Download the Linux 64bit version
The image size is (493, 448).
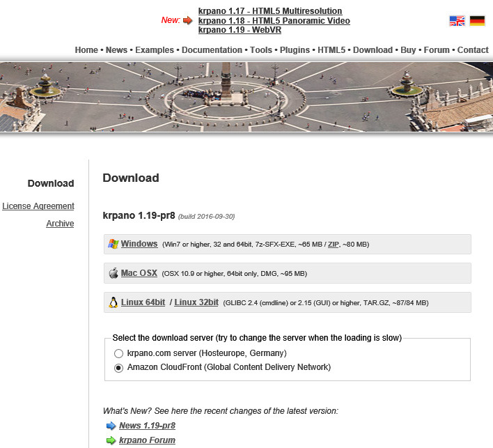pos(143,302)
